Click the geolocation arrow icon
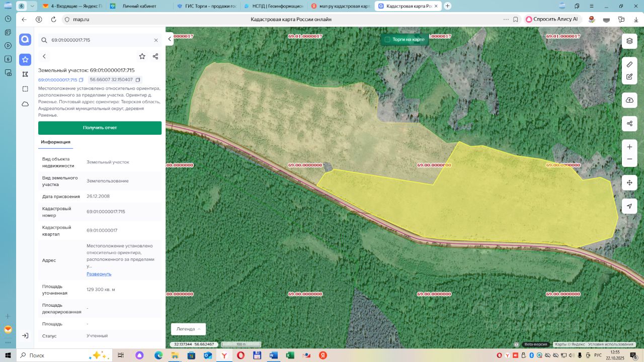This screenshot has width=644, height=362. pyautogui.click(x=629, y=206)
